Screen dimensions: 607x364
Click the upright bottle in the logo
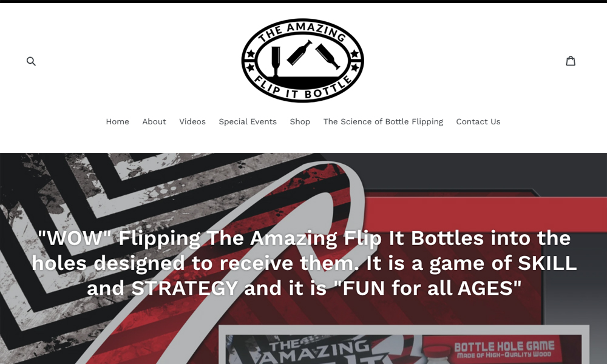pyautogui.click(x=276, y=61)
